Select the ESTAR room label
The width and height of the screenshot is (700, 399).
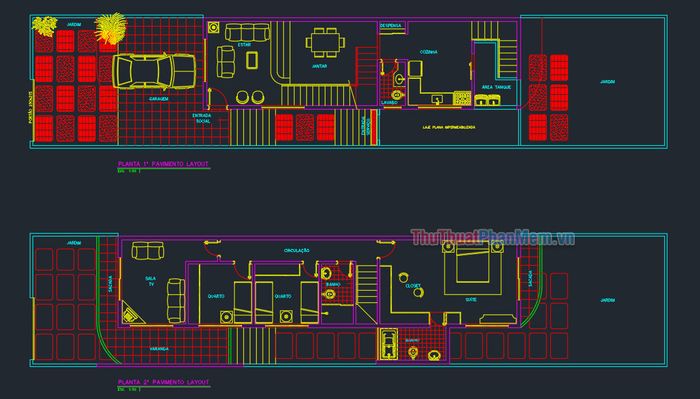coord(244,45)
